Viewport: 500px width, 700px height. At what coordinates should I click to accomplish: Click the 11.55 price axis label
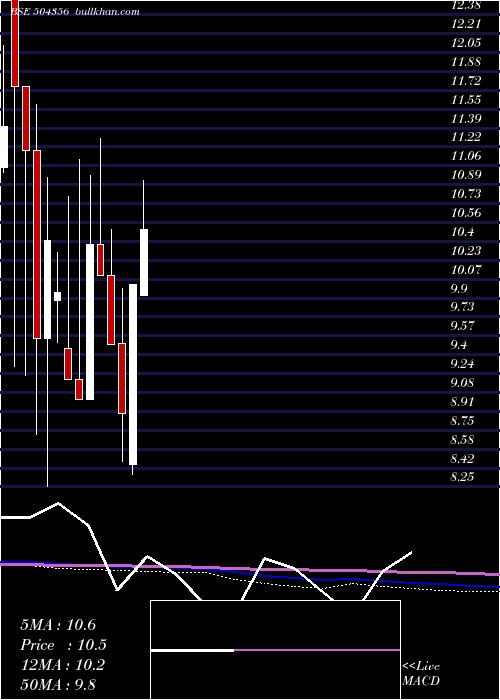(466, 100)
